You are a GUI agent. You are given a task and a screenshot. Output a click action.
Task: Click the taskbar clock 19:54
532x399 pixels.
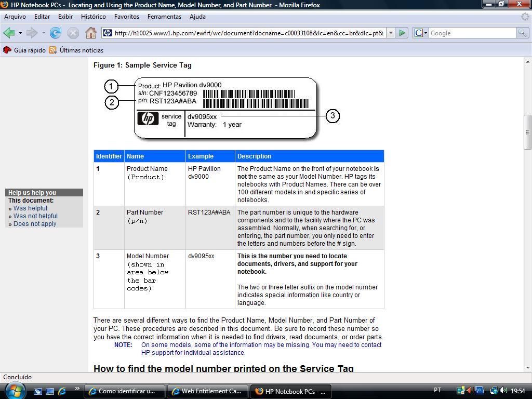518,391
